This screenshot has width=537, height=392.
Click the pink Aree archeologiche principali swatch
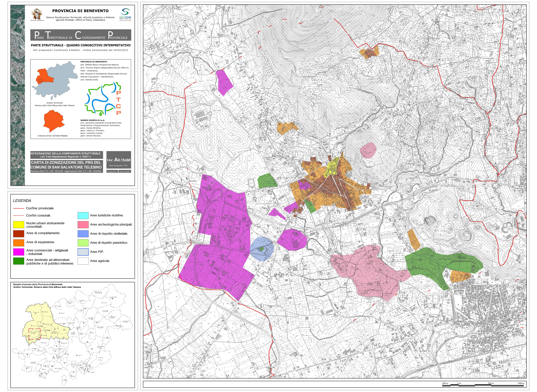pyautogui.click(x=83, y=225)
